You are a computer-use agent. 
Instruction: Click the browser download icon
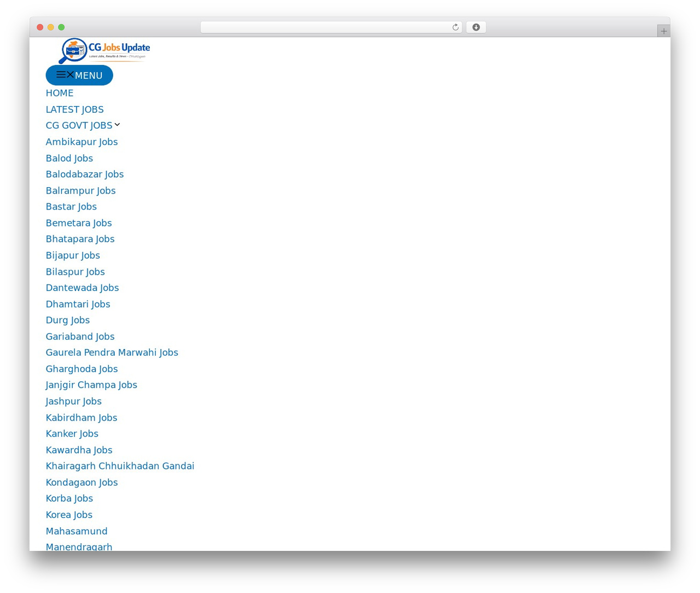(476, 27)
